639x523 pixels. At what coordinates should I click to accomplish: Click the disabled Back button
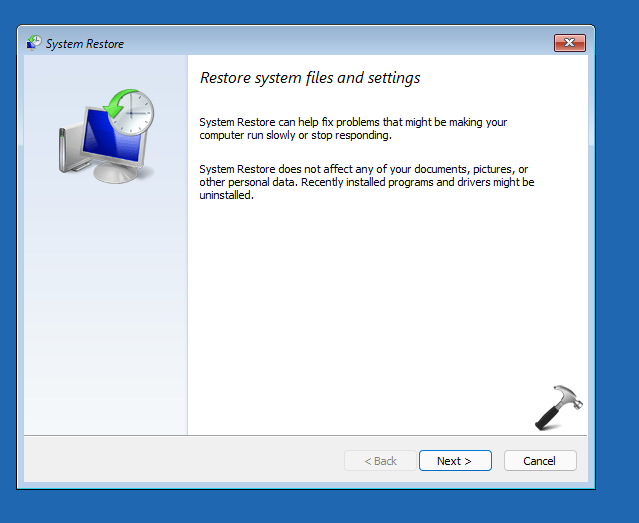380,461
